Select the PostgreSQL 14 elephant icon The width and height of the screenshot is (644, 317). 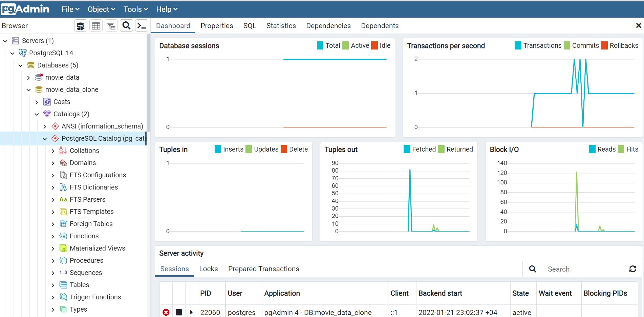pyautogui.click(x=23, y=53)
